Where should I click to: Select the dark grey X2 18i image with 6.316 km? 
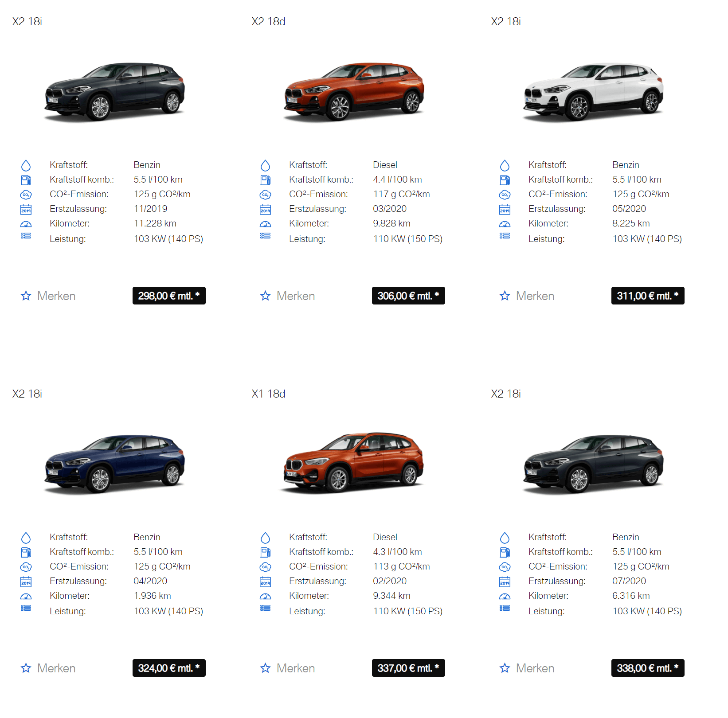click(594, 464)
